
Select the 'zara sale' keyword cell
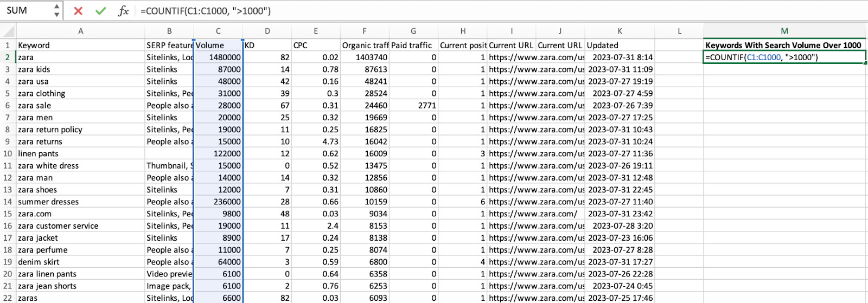[80, 105]
